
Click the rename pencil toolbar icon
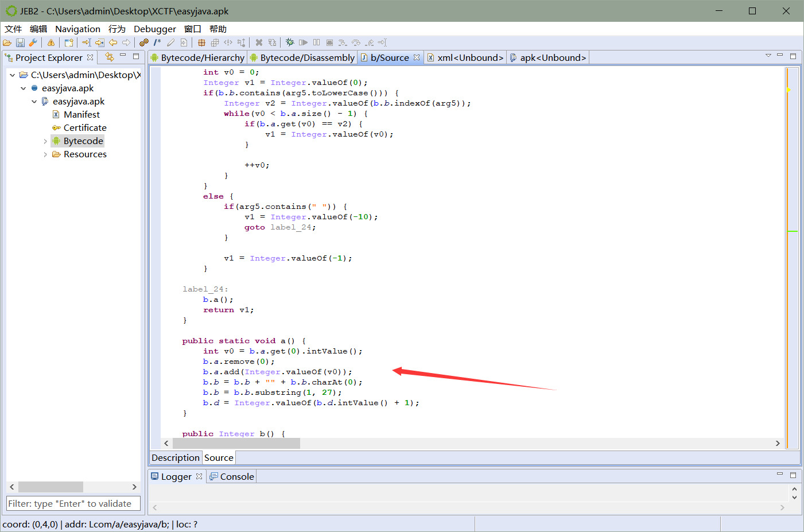pyautogui.click(x=170, y=42)
